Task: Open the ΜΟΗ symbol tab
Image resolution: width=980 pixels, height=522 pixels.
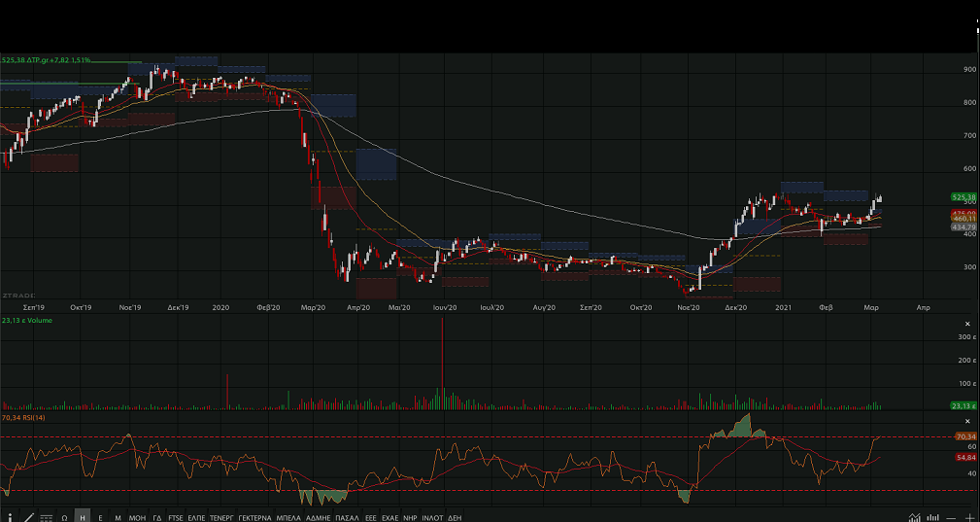Action: (137, 517)
